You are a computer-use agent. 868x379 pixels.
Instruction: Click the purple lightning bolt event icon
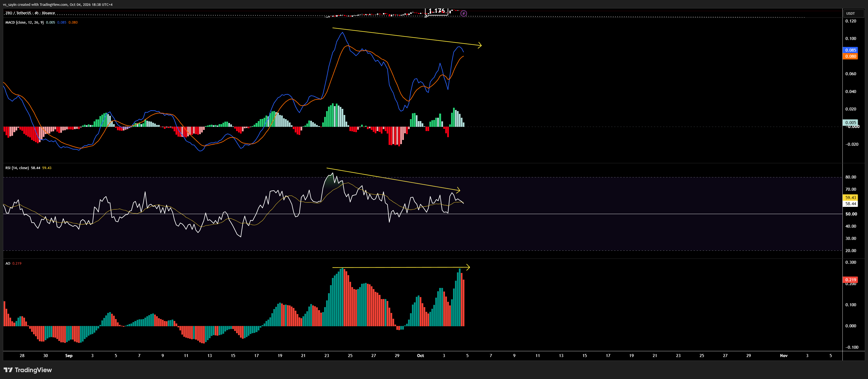[464, 14]
